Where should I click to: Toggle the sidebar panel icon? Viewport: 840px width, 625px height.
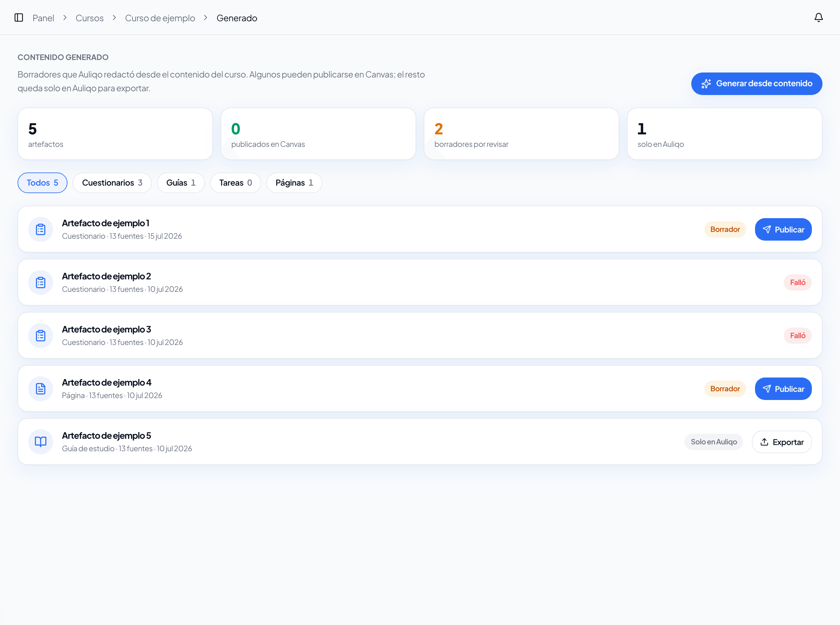18,18
